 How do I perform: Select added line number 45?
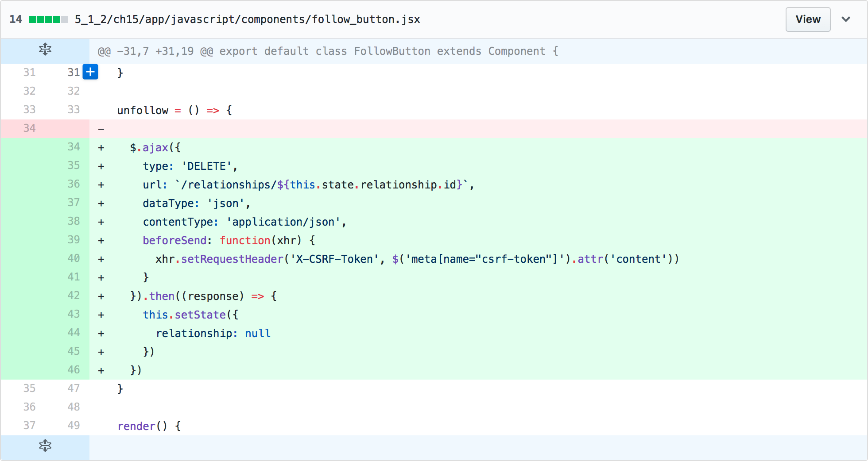[x=74, y=351]
